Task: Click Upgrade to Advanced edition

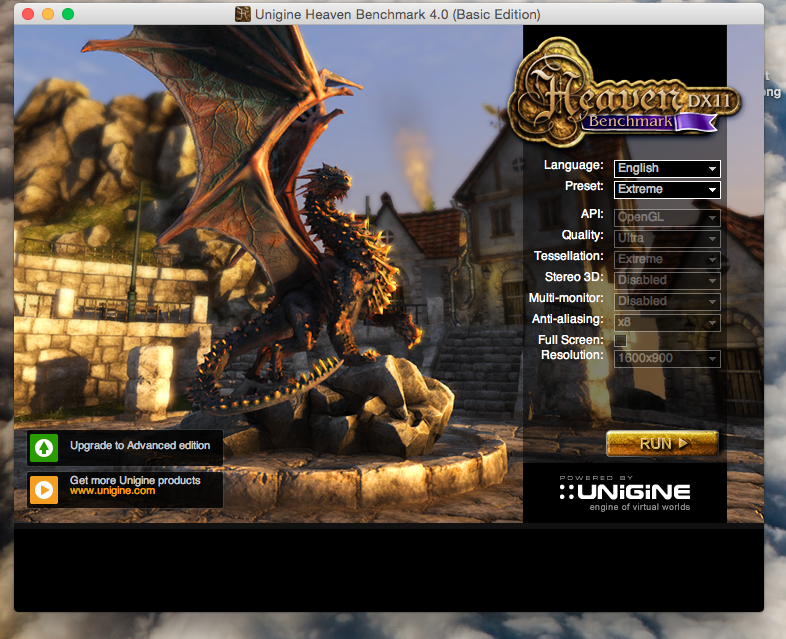Action: [140, 446]
